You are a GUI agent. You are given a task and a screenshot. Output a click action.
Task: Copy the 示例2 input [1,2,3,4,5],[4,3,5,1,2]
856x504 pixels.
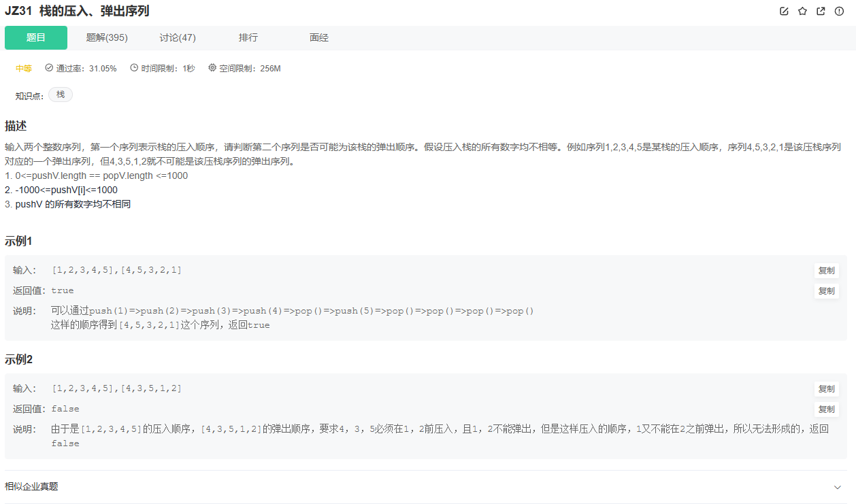(x=826, y=389)
